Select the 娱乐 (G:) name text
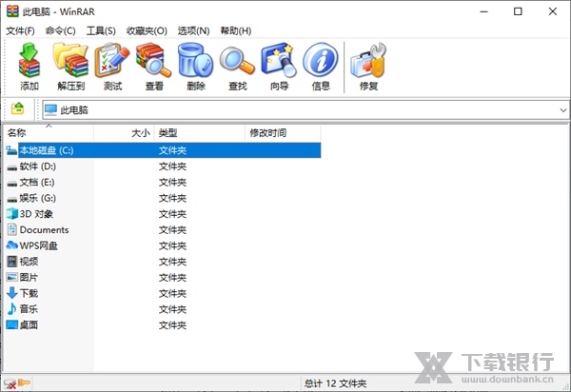Image resolution: width=571 pixels, height=392 pixels. click(38, 198)
